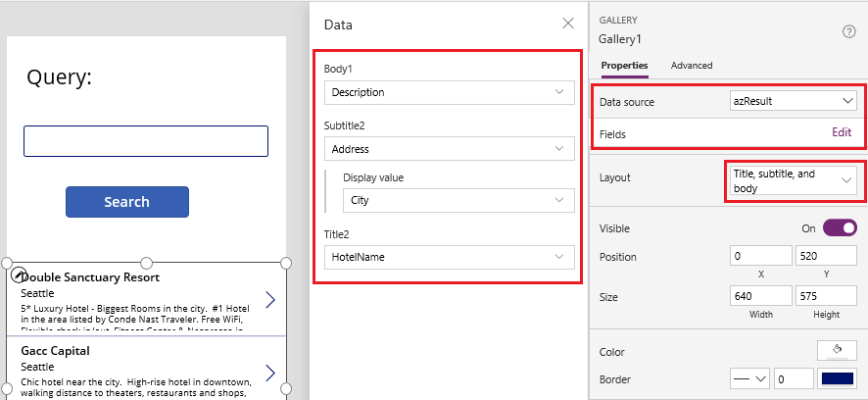Open the Color fill picker icon
This screenshot has height=400, width=868.
click(838, 350)
